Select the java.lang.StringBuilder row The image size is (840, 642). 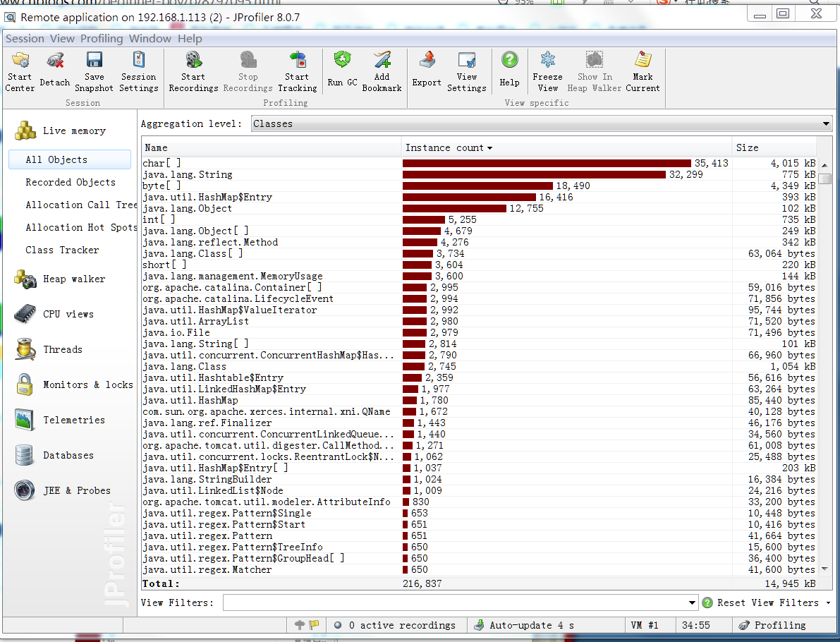479,479
